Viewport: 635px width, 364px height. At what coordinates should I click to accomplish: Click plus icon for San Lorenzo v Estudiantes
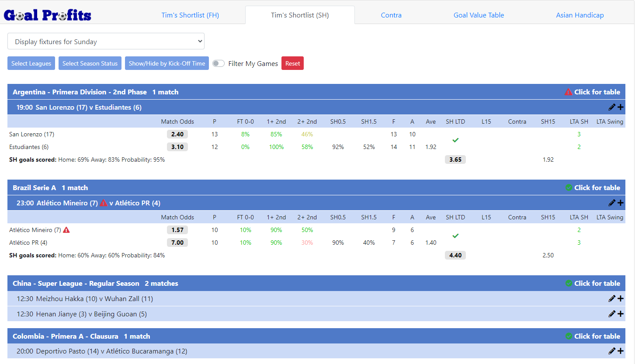621,107
